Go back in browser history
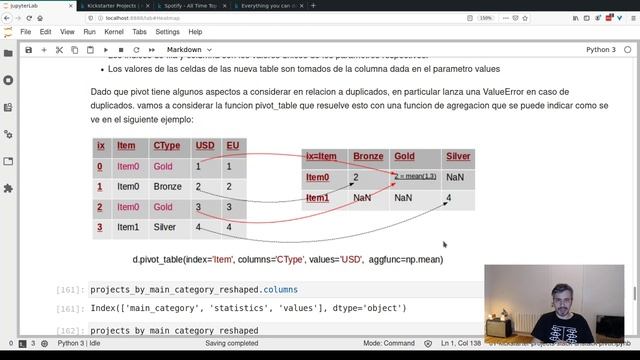Image resolution: width=640 pixels, height=360 pixels. tap(7, 18)
